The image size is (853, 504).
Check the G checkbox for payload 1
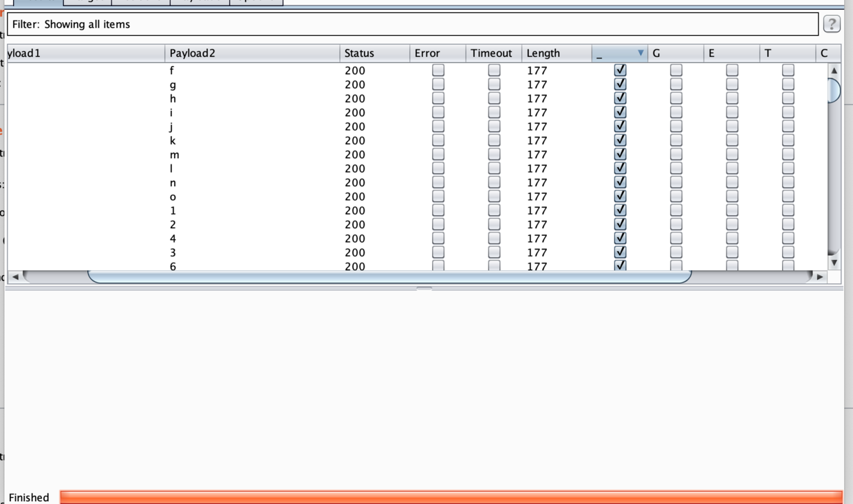tap(676, 210)
